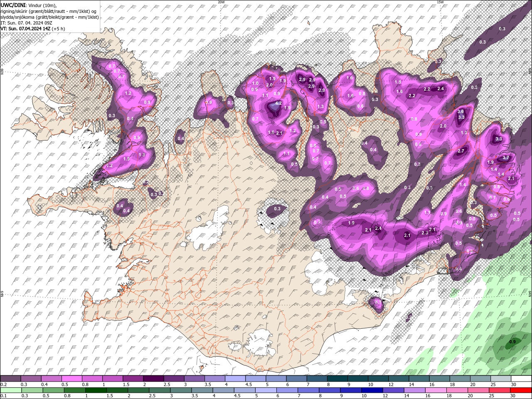Select the gray-green 3 rain legend swatch

pyautogui.click(x=181, y=390)
